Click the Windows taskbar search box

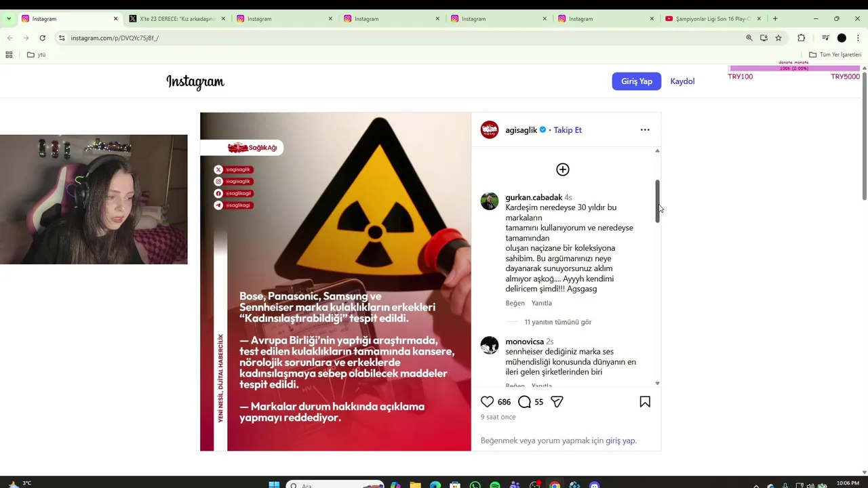[334, 485]
